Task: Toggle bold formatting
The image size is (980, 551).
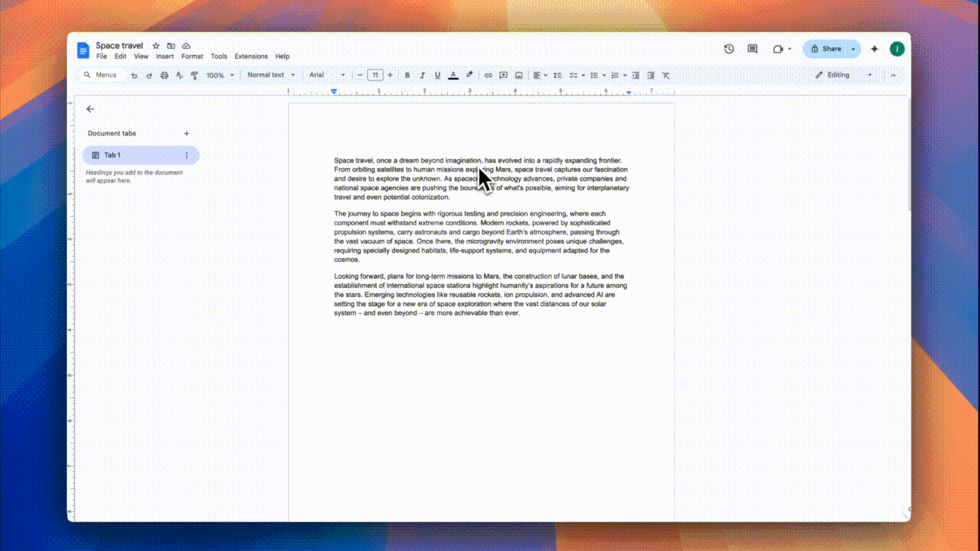Action: click(x=407, y=75)
